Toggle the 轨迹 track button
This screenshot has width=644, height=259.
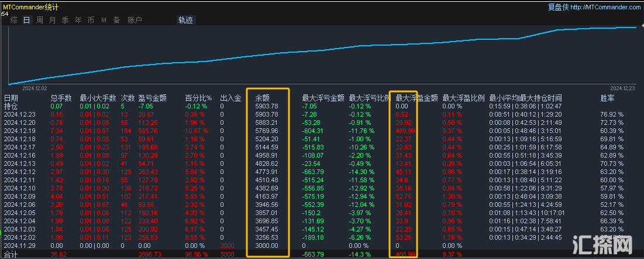(185, 20)
